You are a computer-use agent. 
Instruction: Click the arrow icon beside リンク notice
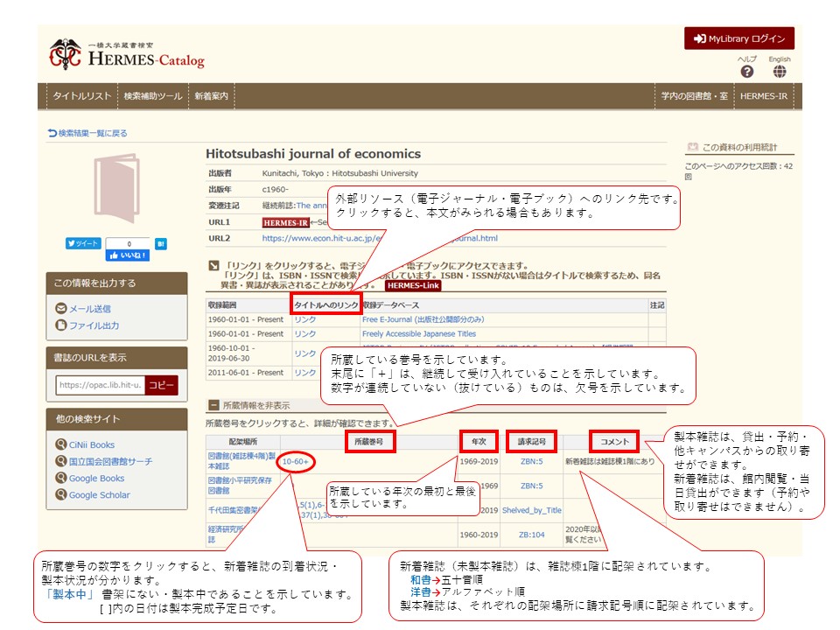tap(213, 266)
